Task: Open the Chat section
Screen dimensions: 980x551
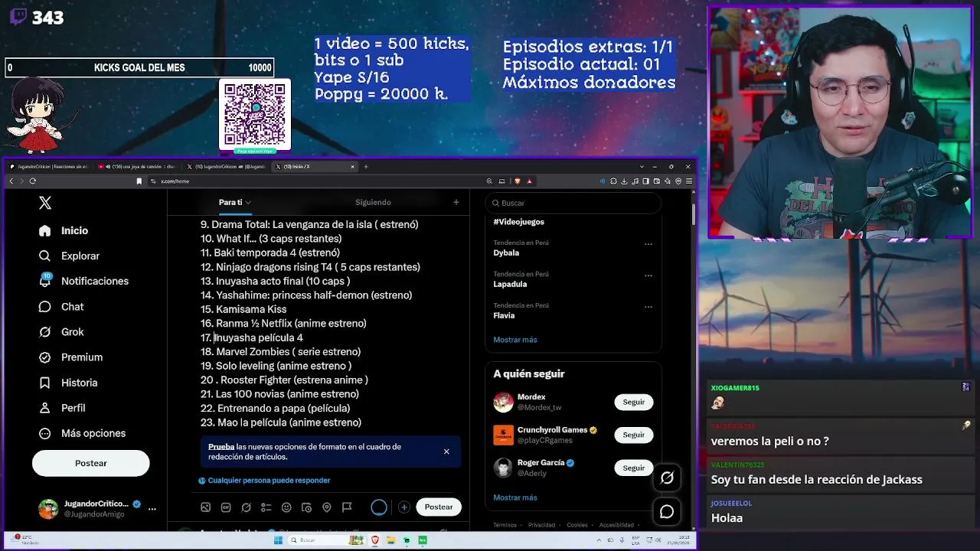Action: click(x=61, y=306)
